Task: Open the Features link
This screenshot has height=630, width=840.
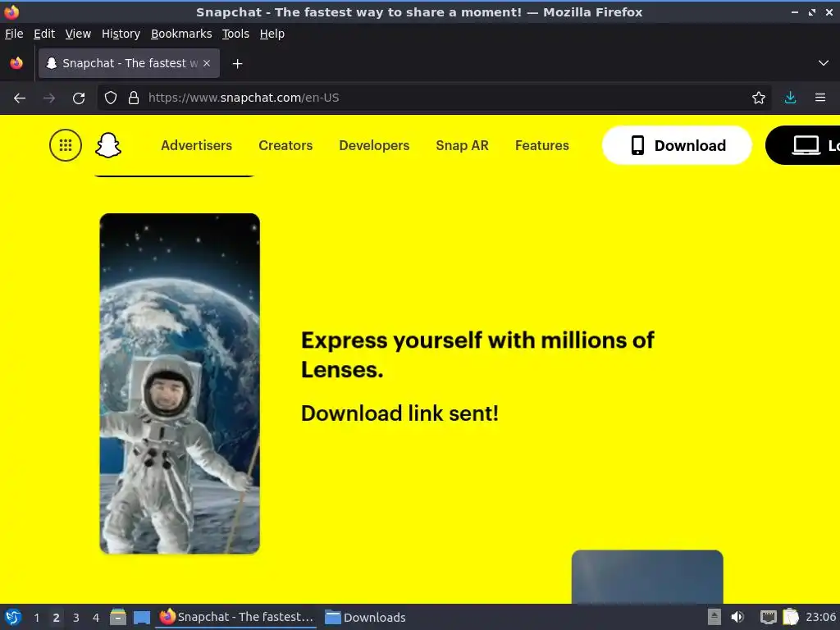Action: 542,145
